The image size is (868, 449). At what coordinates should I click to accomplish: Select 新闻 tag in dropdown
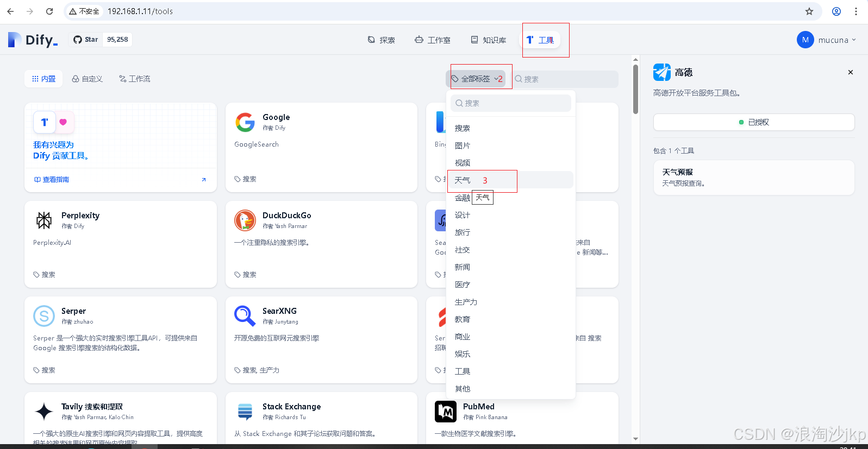(511, 267)
